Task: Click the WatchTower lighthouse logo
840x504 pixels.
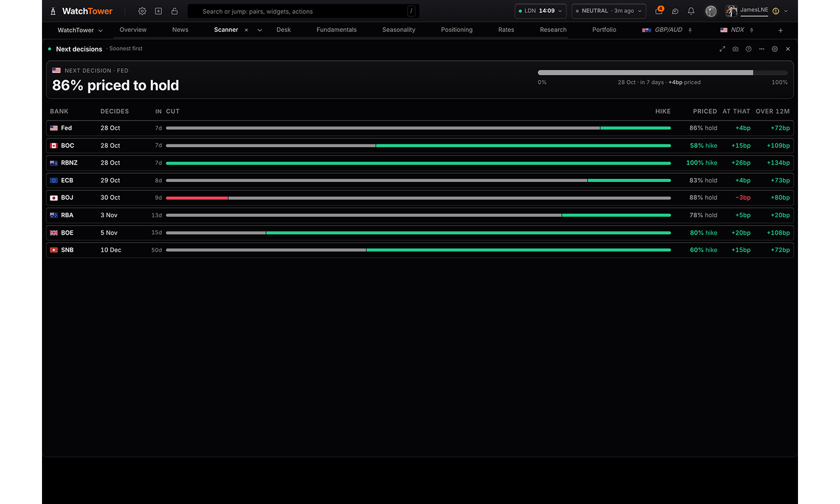Action: [x=53, y=11]
